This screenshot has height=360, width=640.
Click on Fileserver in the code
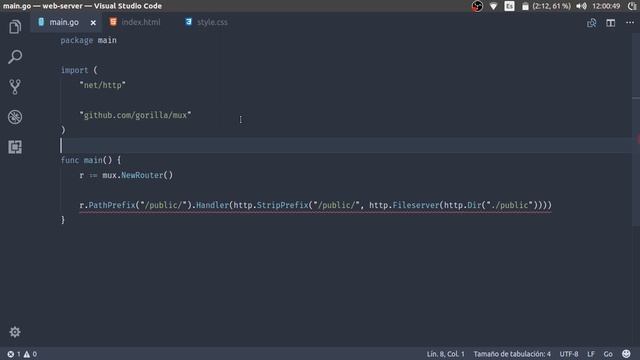416,205
